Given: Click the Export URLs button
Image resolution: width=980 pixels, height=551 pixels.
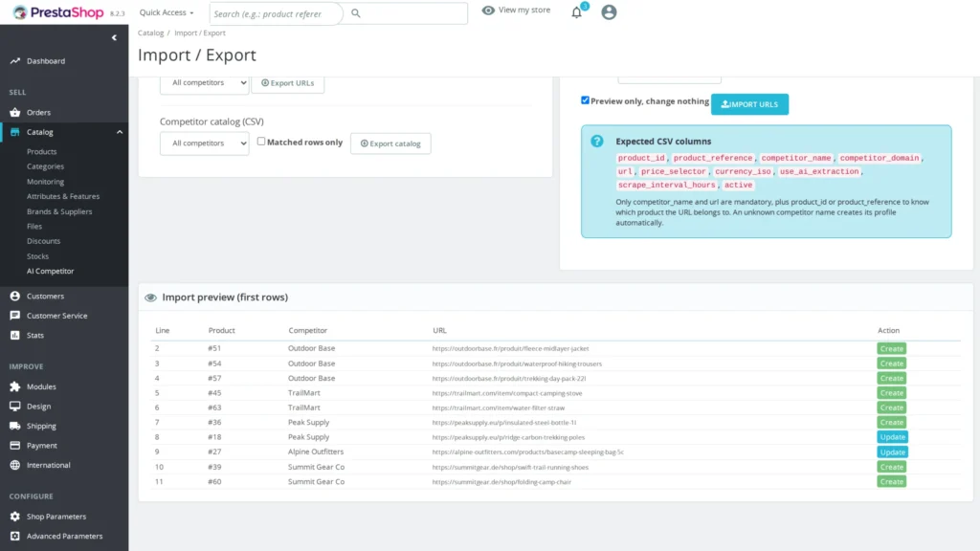Looking at the screenshot, I should (287, 82).
